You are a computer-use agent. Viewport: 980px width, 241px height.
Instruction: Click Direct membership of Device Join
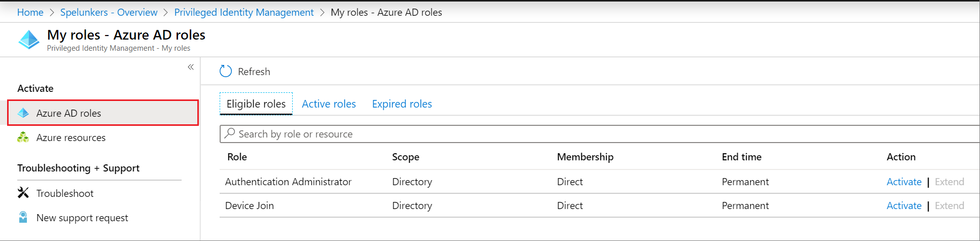[570, 205]
